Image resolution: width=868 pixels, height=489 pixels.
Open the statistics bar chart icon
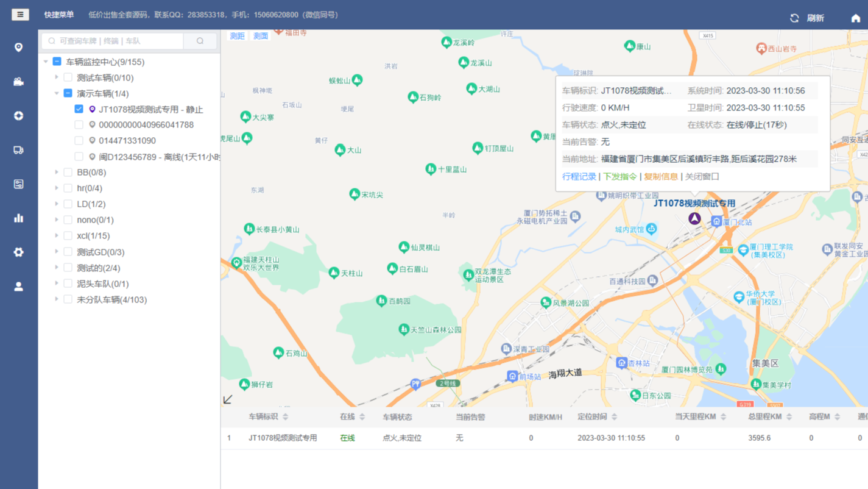click(18, 217)
